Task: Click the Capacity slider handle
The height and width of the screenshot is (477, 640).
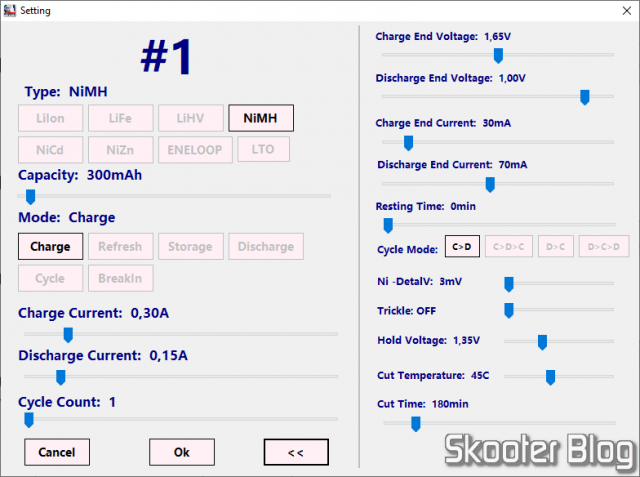Action: coord(31,197)
